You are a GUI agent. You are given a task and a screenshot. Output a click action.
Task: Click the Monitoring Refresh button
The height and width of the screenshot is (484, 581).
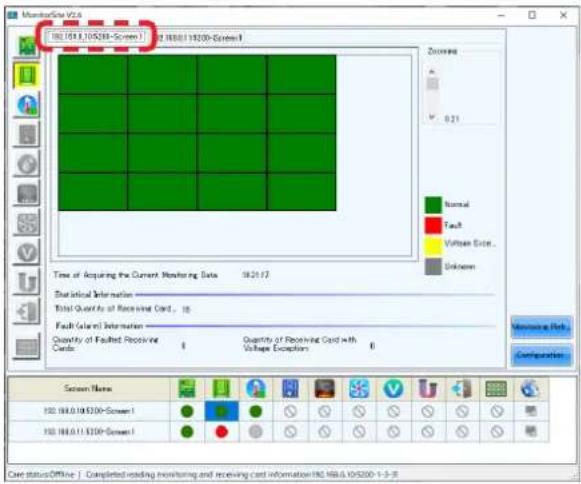(x=541, y=327)
